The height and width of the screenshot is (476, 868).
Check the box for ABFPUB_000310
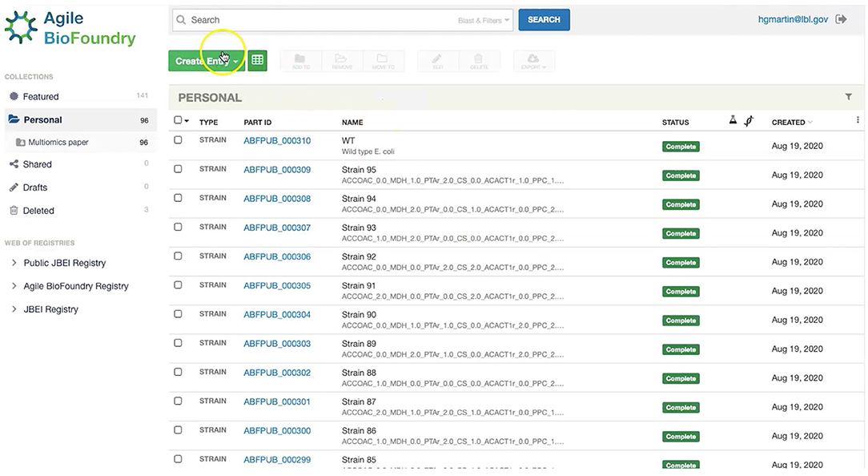[178, 140]
